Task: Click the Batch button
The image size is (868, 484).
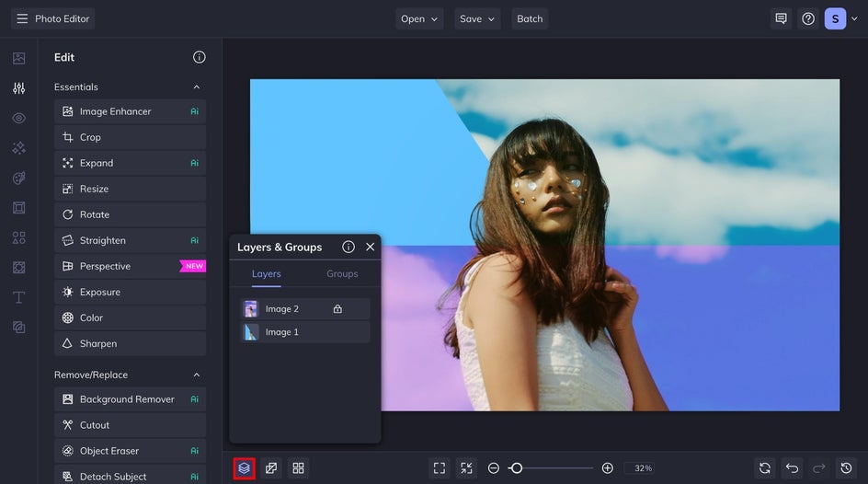Action: 530,18
